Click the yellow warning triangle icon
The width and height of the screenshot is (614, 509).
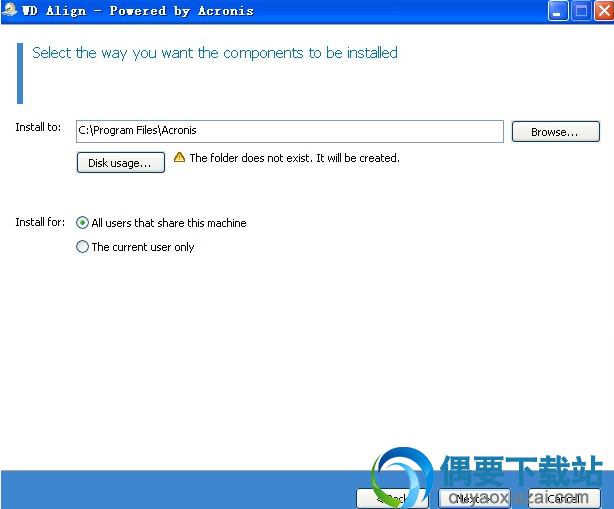coord(179,157)
